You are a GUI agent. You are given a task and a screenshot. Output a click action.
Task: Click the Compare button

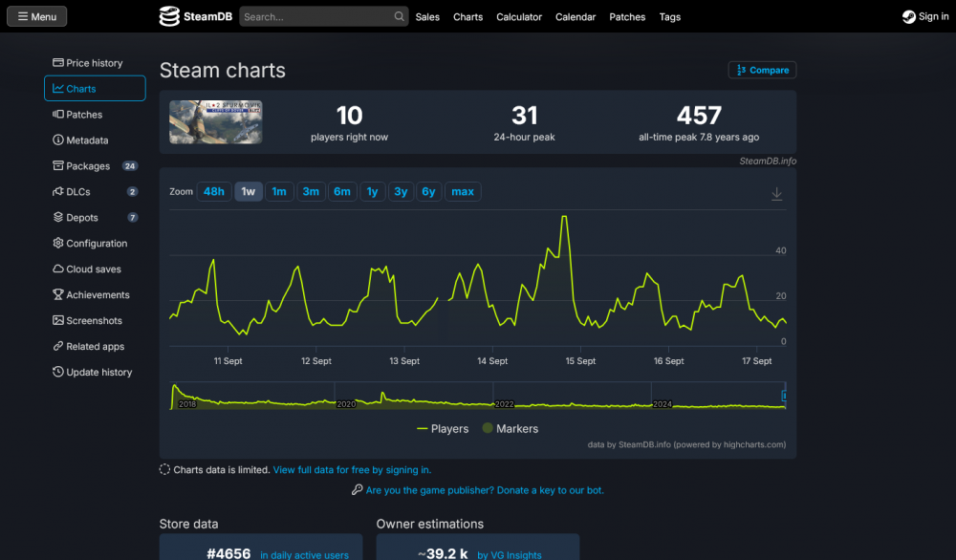pyautogui.click(x=762, y=70)
